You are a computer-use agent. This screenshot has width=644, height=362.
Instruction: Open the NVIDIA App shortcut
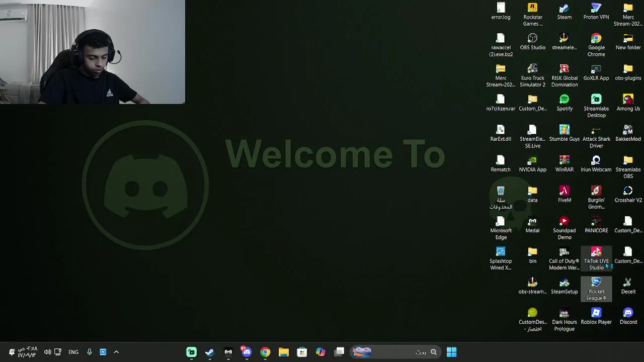tap(532, 164)
